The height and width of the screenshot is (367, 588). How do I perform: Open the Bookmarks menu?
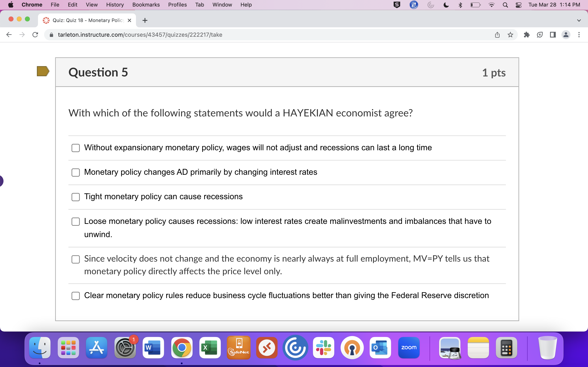pos(146,5)
